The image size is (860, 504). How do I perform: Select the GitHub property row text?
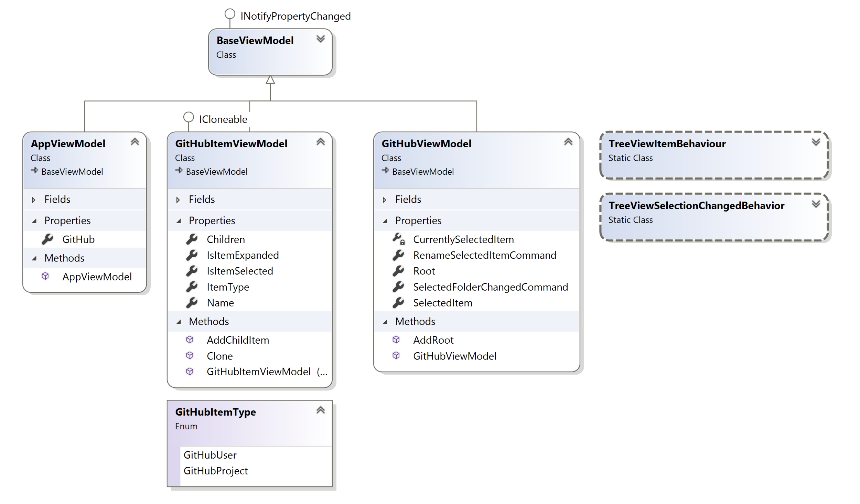coord(78,239)
